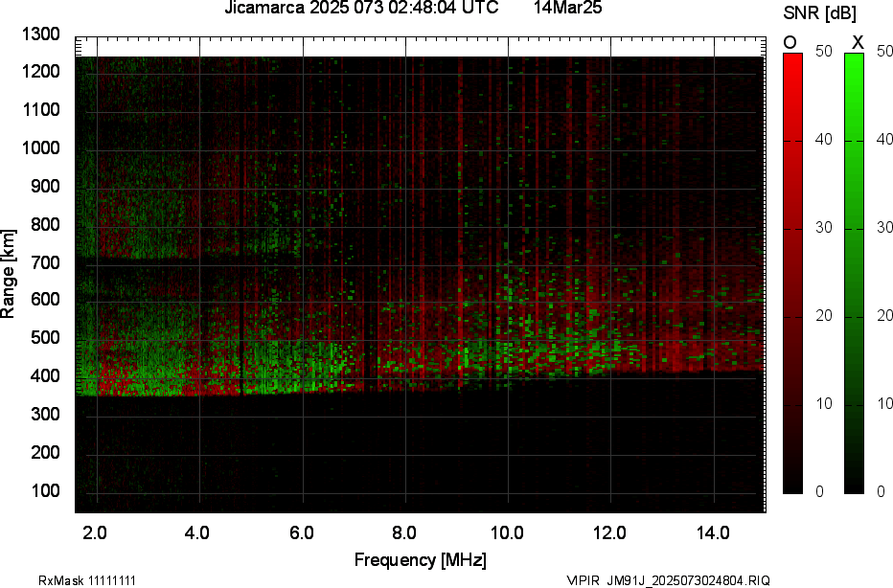The width and height of the screenshot is (893, 588).
Task: Click the Frequency [MHz] axis label
Action: click(x=420, y=559)
